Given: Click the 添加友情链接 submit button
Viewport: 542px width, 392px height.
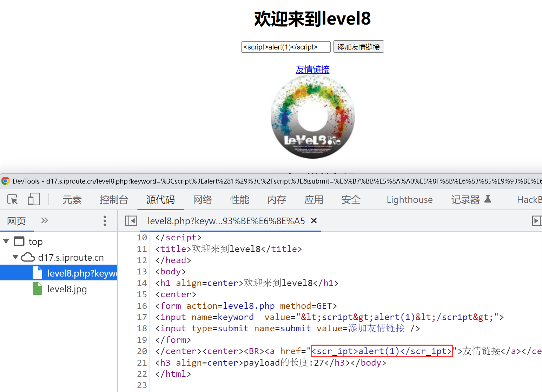Looking at the screenshot, I should pyautogui.click(x=358, y=47).
